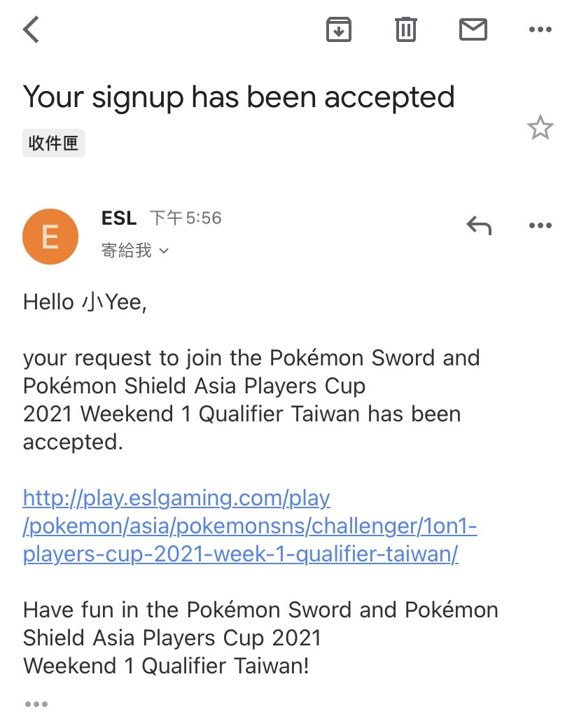
Task: Open the play.eslgaming.com qualifier link
Action: point(249,526)
